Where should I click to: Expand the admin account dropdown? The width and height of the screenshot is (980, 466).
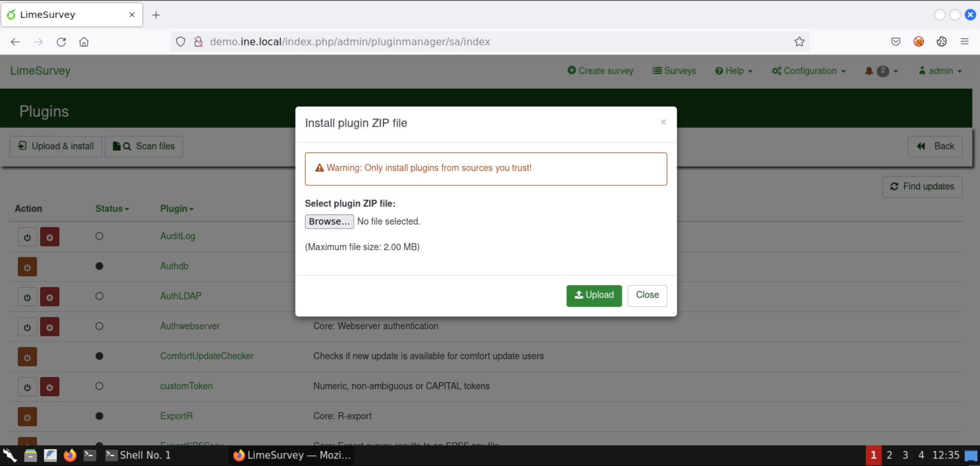[940, 71]
